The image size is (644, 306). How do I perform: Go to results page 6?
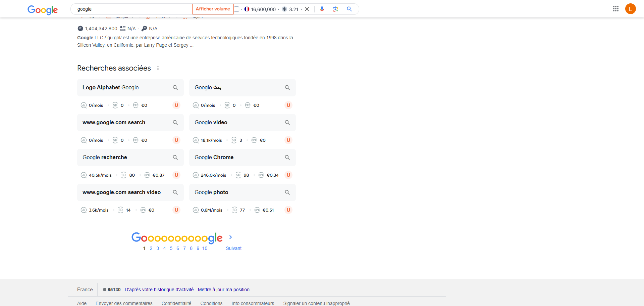click(x=178, y=248)
